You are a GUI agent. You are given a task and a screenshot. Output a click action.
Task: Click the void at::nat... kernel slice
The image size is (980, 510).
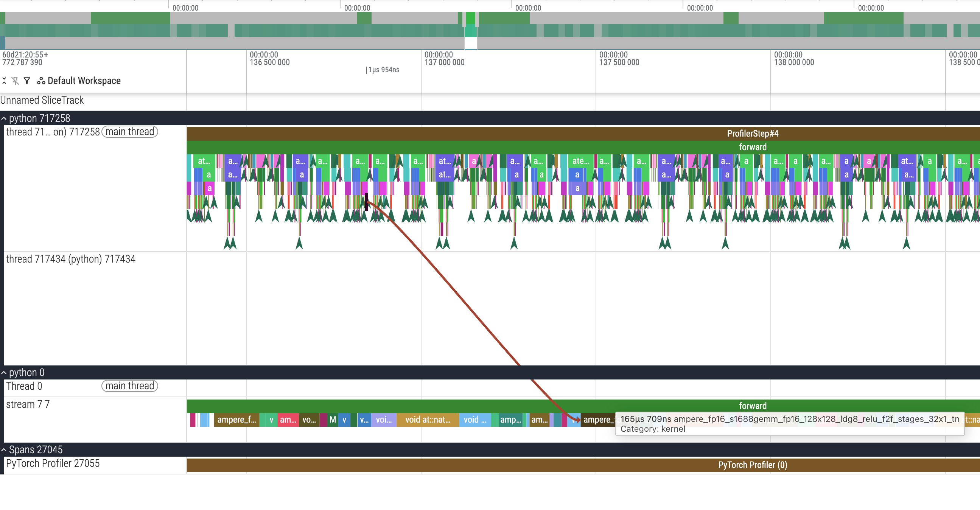pyautogui.click(x=427, y=420)
